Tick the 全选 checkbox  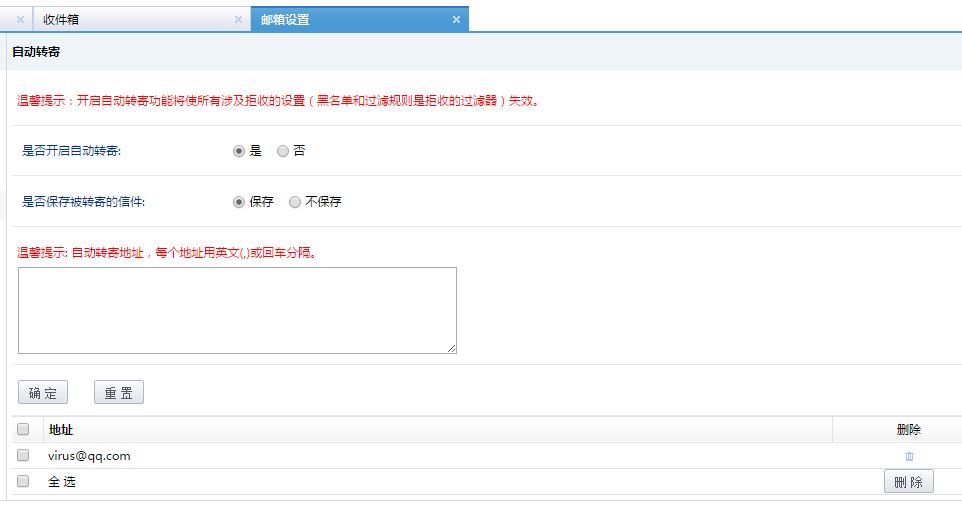(x=23, y=481)
